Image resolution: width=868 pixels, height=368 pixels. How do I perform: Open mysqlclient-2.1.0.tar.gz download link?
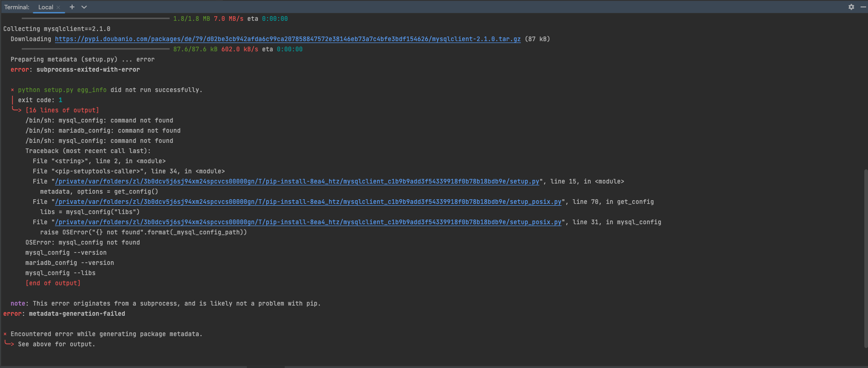287,39
